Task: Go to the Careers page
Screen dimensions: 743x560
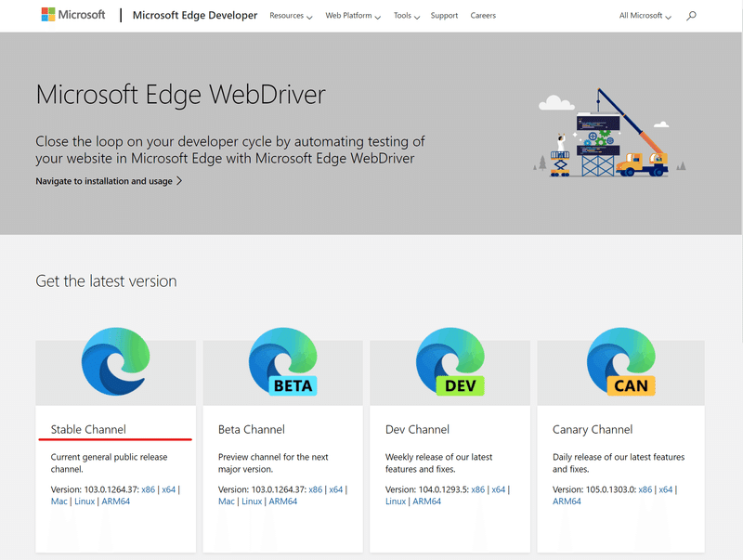Action: (483, 16)
